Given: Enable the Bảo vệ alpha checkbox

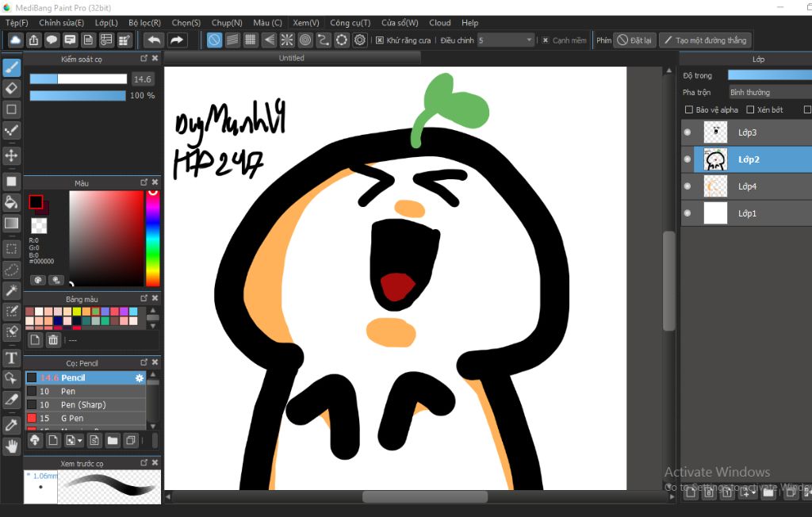Looking at the screenshot, I should pyautogui.click(x=688, y=110).
